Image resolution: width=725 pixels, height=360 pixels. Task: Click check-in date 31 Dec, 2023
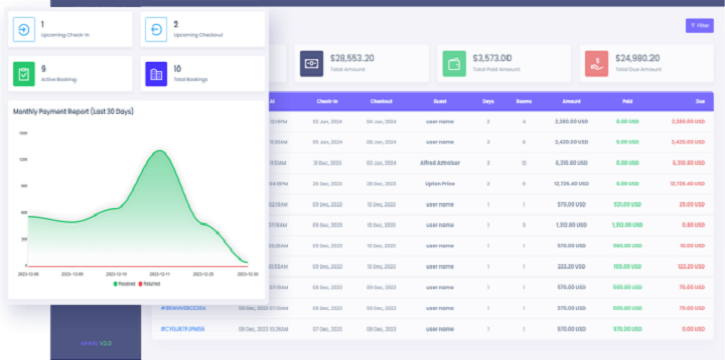click(x=327, y=163)
